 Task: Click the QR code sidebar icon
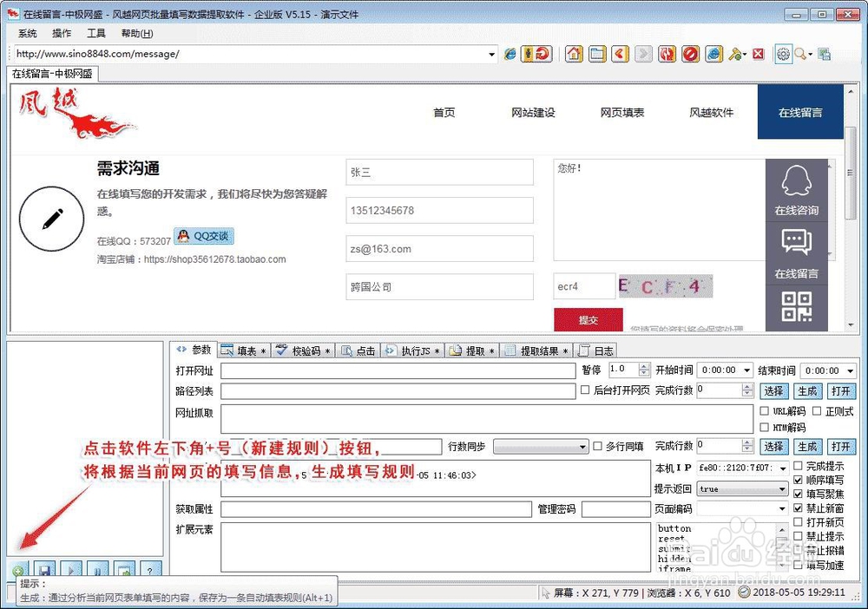(797, 307)
